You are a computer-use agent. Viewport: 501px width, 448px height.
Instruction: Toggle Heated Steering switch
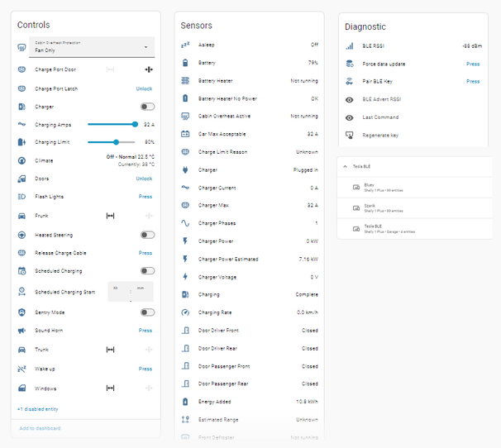(148, 235)
